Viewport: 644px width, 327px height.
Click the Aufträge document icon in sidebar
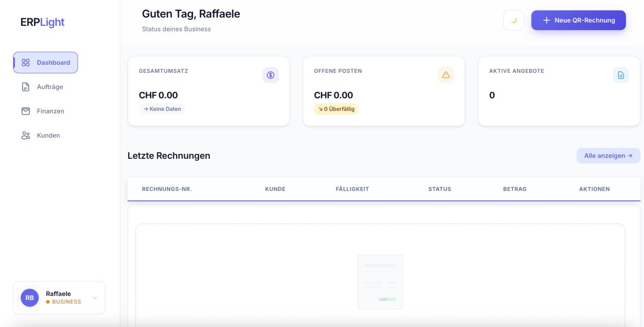25,87
